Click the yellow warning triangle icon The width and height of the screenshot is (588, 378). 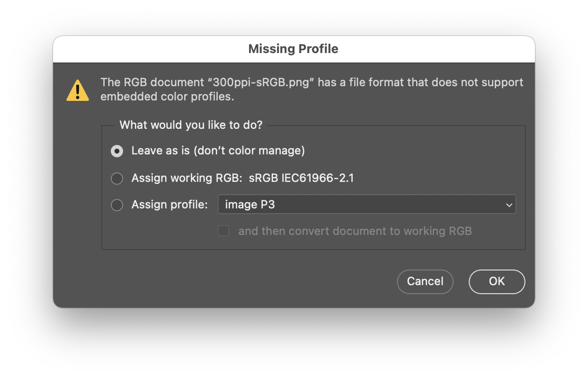coord(78,90)
